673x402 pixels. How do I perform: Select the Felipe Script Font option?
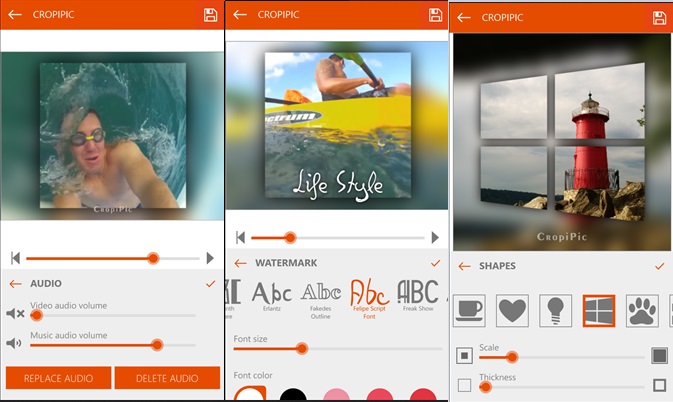click(x=370, y=296)
